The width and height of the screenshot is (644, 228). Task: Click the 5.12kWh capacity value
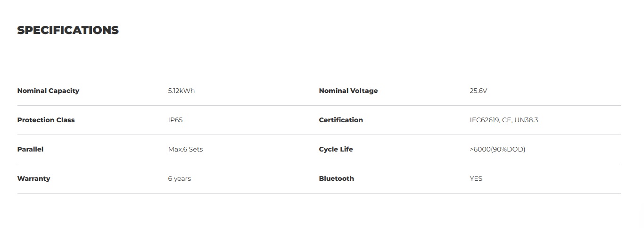tap(182, 91)
